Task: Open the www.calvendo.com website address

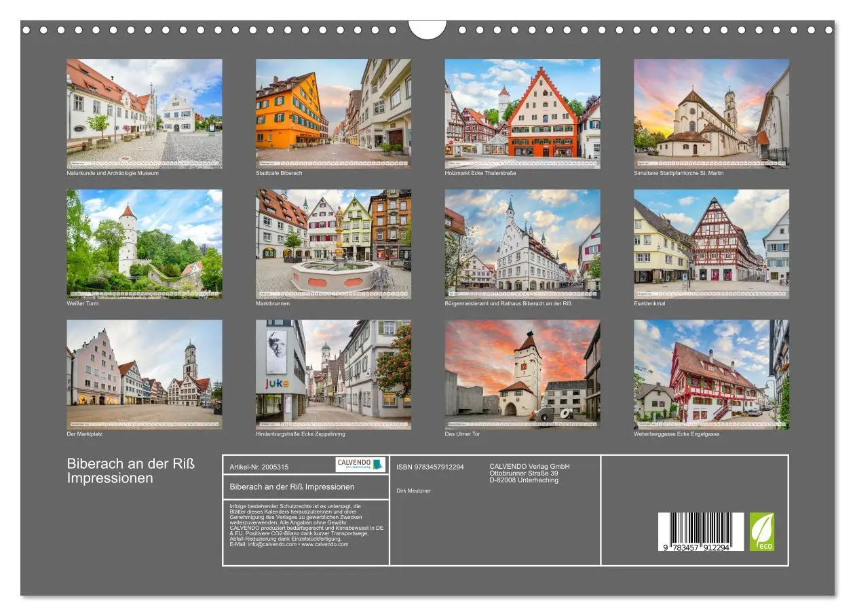Action: pos(324,544)
